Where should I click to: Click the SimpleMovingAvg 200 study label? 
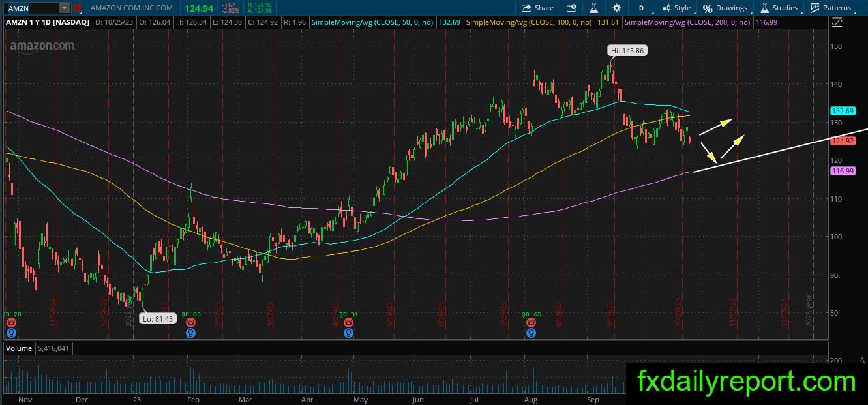[688, 22]
